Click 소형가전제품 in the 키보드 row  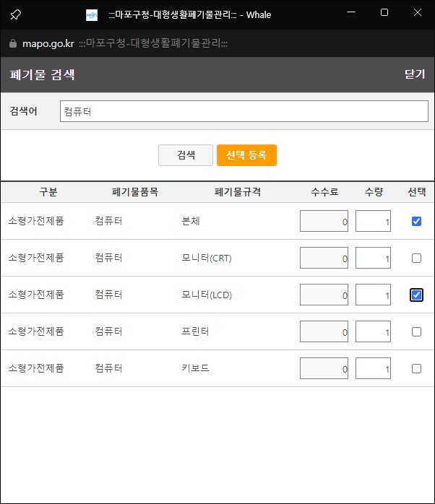[36, 368]
